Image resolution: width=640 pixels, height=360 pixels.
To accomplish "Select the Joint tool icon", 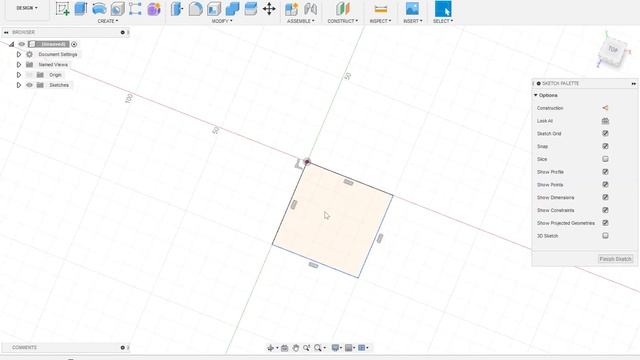I will coord(310,9).
